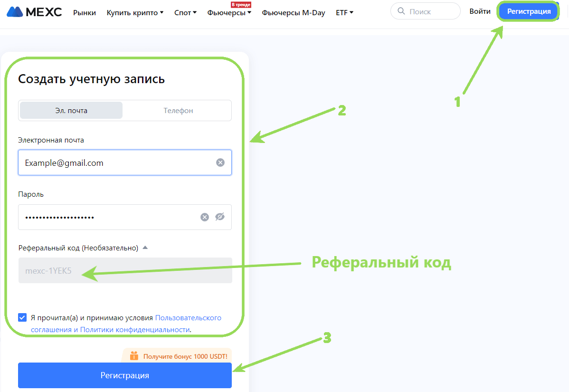Click the Поиск search field
The width and height of the screenshot is (569, 392).
pyautogui.click(x=425, y=11)
